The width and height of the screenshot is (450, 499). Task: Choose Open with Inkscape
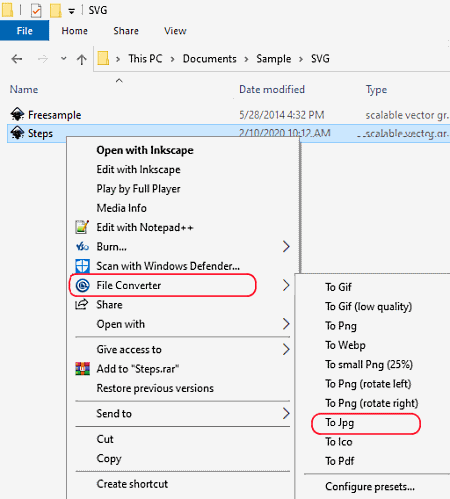[145, 150]
